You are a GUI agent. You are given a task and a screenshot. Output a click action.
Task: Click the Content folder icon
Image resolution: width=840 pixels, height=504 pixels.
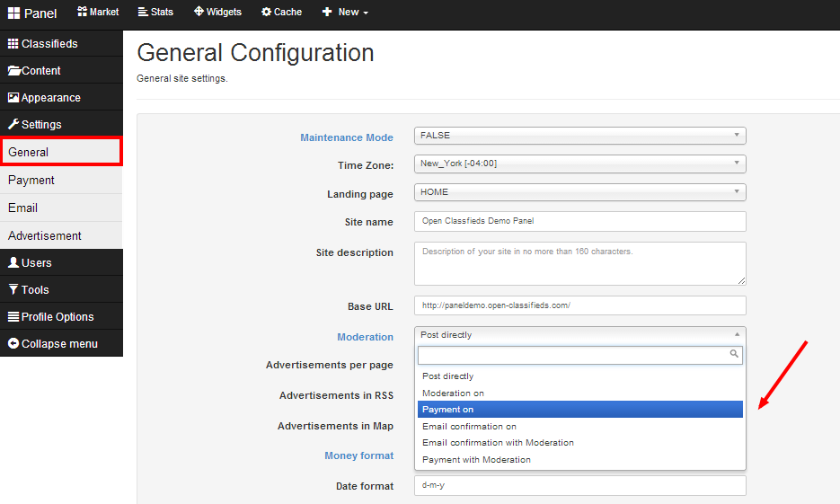pyautogui.click(x=14, y=70)
